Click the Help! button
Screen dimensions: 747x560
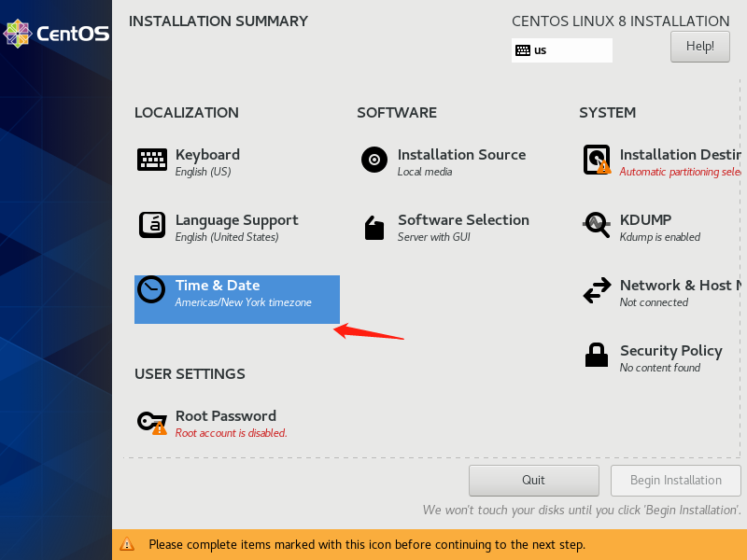click(x=699, y=47)
